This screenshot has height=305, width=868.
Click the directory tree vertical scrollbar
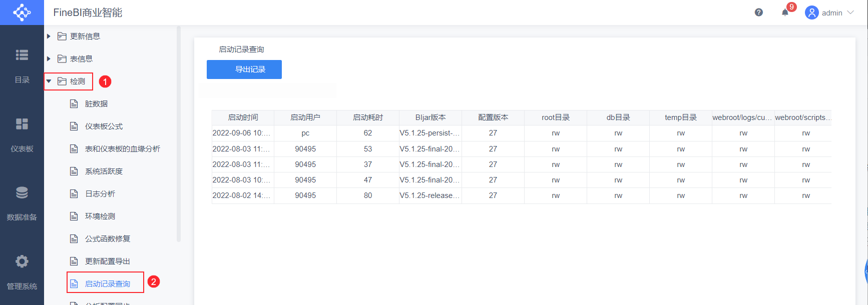coord(179,134)
